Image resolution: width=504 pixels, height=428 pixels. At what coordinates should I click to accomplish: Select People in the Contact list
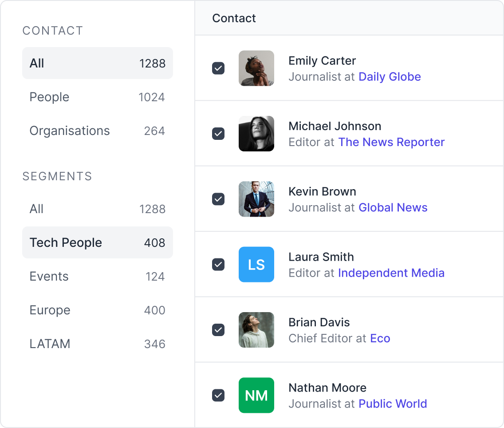click(x=97, y=97)
